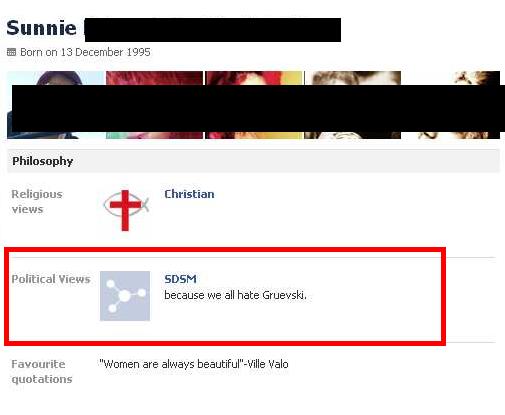Click the black redaction bar over photos

[258, 108]
